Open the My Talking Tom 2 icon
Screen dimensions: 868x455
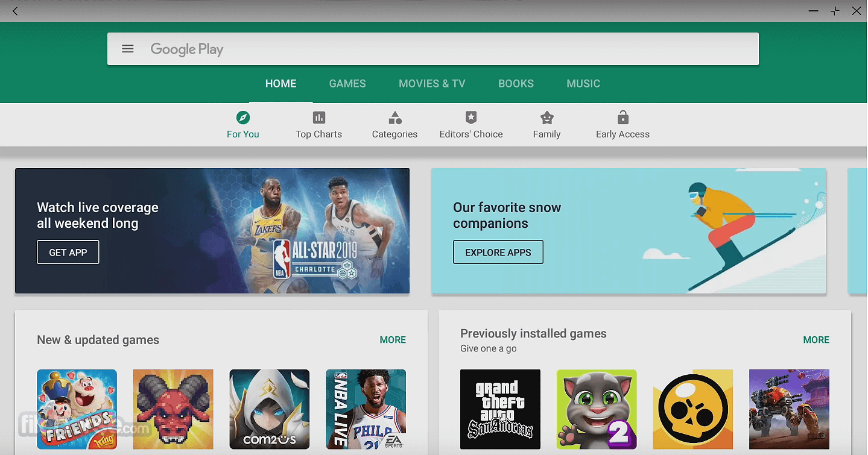(597, 409)
